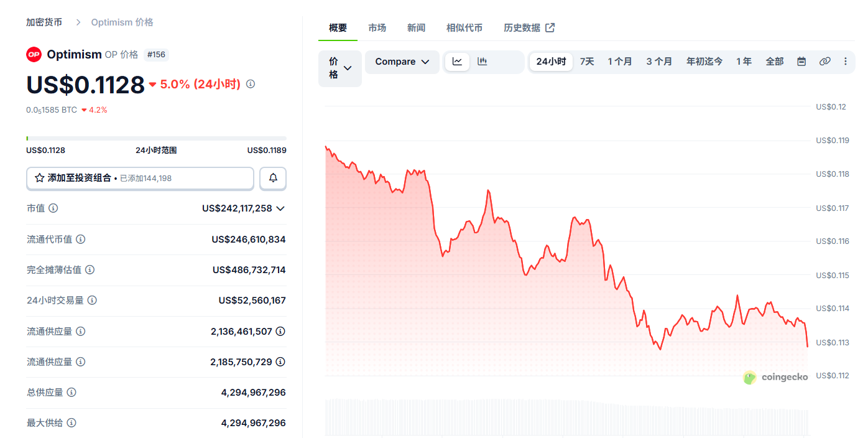Select the 1个月 time range
Viewport: 868px width, 438px height.
coord(620,62)
